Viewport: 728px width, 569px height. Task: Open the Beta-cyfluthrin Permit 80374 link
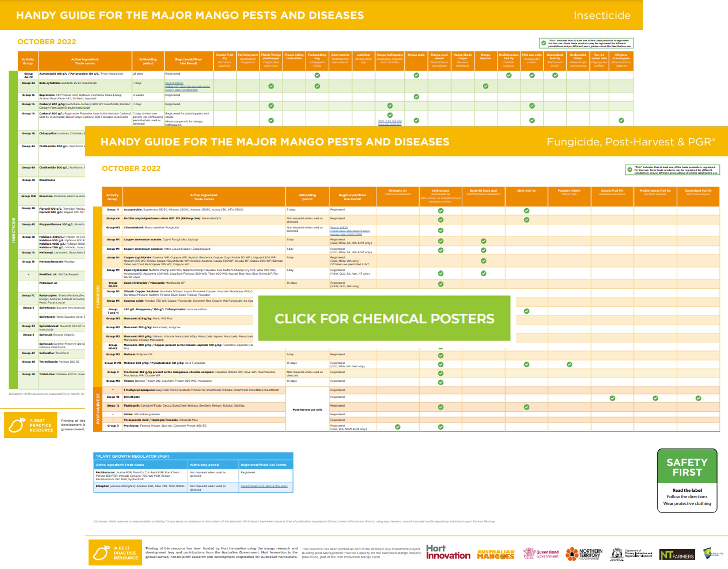[x=174, y=83]
